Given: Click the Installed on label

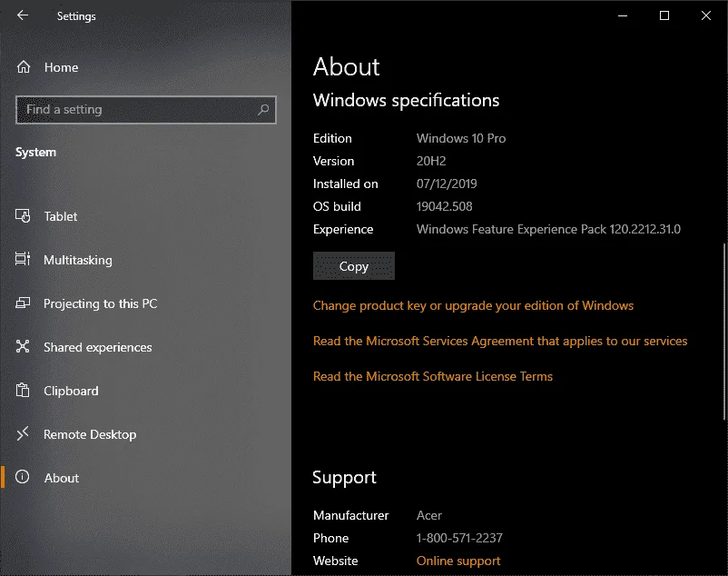Looking at the screenshot, I should pyautogui.click(x=346, y=184).
